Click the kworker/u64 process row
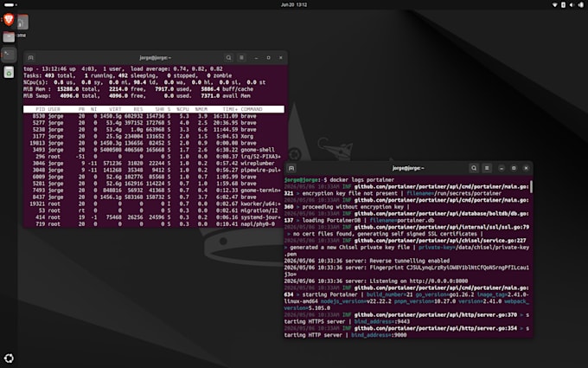 tap(154, 203)
